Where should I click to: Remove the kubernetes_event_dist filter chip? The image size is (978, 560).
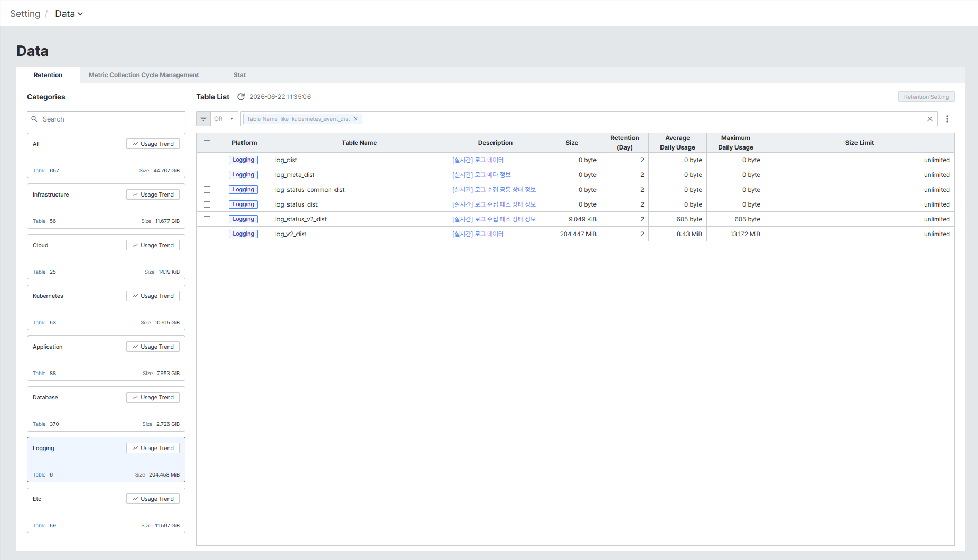(356, 119)
